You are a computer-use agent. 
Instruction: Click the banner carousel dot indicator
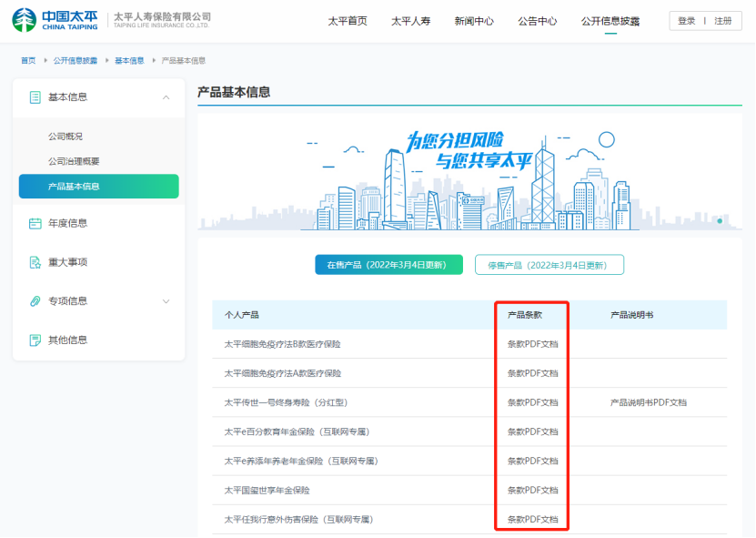pyautogui.click(x=720, y=221)
